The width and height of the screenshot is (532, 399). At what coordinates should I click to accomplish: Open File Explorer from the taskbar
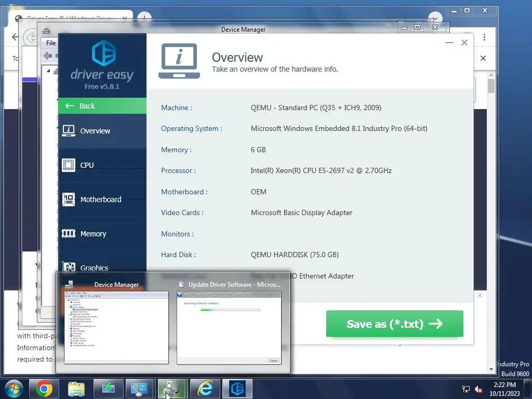(x=76, y=389)
